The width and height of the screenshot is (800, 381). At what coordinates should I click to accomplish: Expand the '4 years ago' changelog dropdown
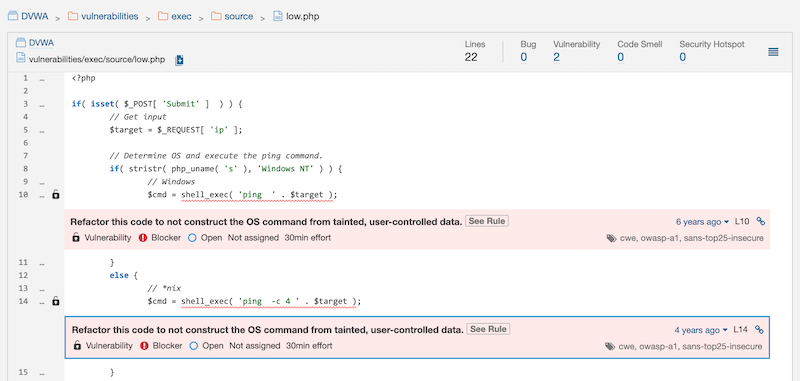(701, 330)
